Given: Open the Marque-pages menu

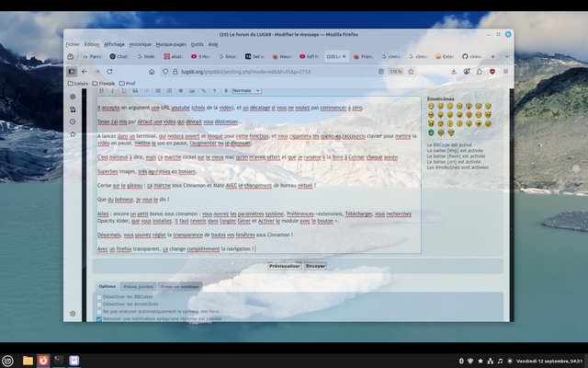Looking at the screenshot, I should [169, 44].
